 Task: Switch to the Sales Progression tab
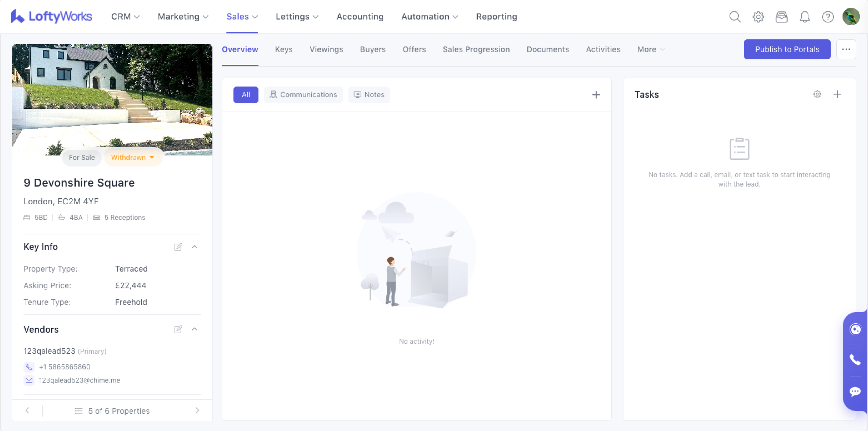point(476,49)
